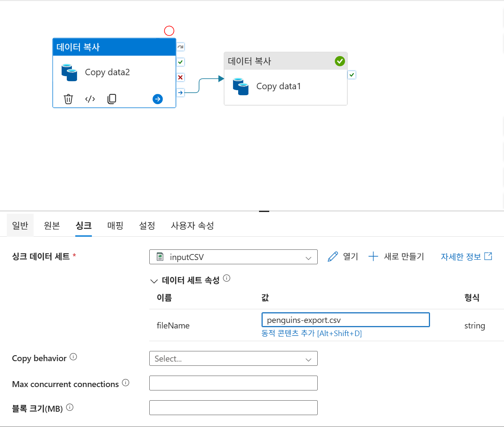Select the Copy data1 activity node
The width and height of the screenshot is (504, 427).
(286, 79)
